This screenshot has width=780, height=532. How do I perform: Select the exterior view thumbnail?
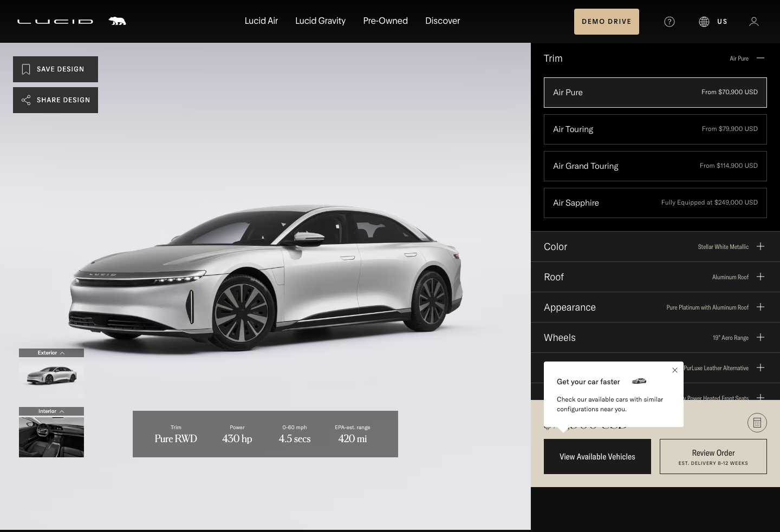coord(51,378)
